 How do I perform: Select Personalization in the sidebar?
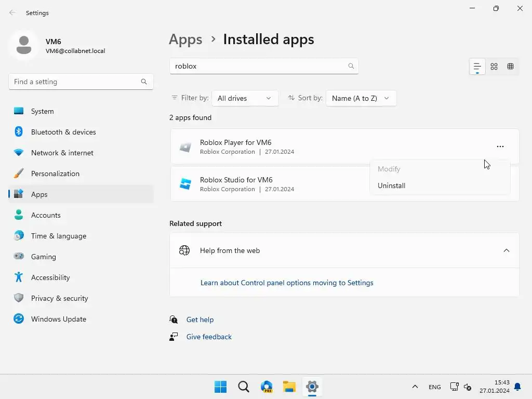coord(55,174)
